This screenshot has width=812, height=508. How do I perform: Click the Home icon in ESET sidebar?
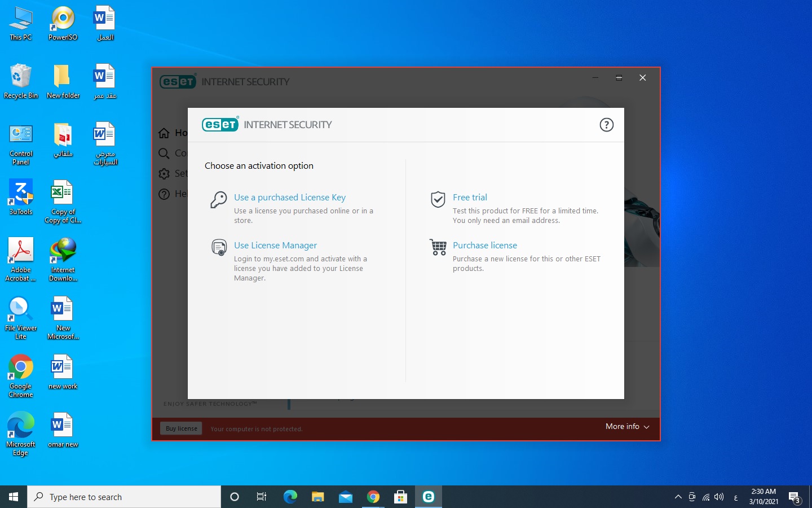(164, 133)
